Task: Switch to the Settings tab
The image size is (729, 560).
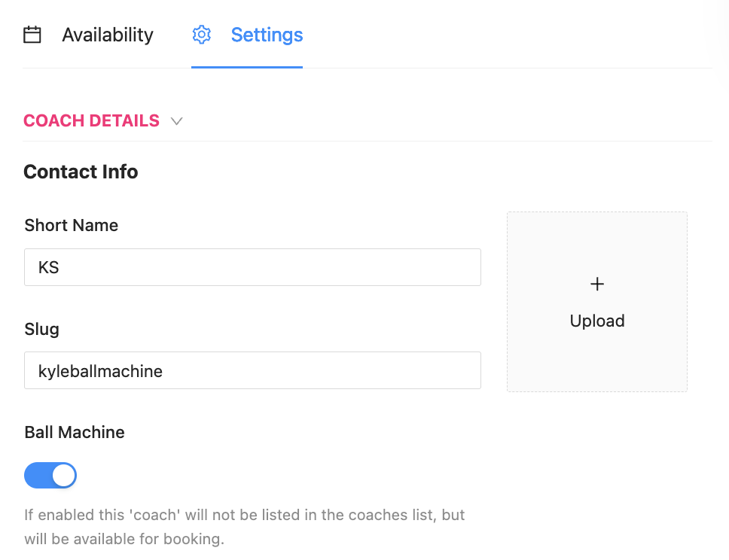Action: 267,35
